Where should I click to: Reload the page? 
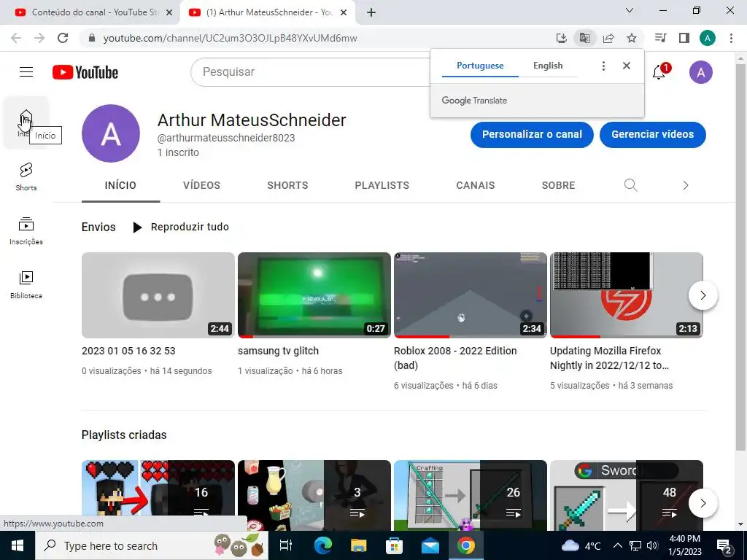(63, 38)
